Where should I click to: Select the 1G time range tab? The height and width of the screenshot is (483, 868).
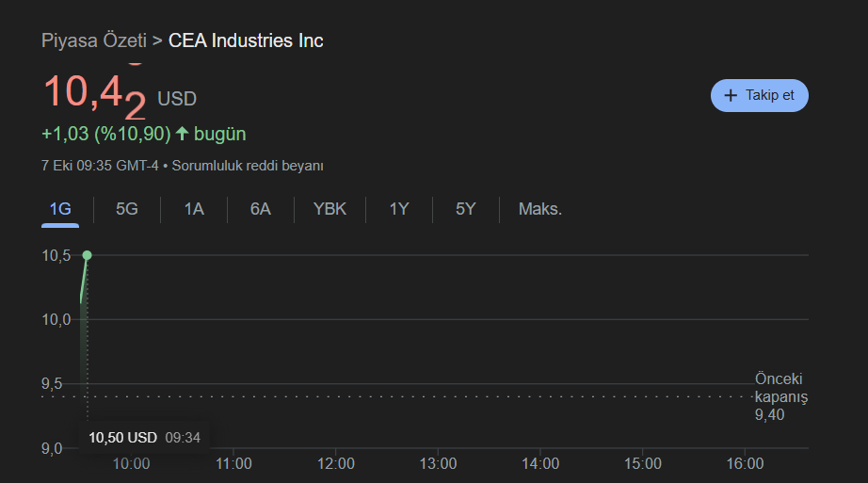click(x=60, y=209)
